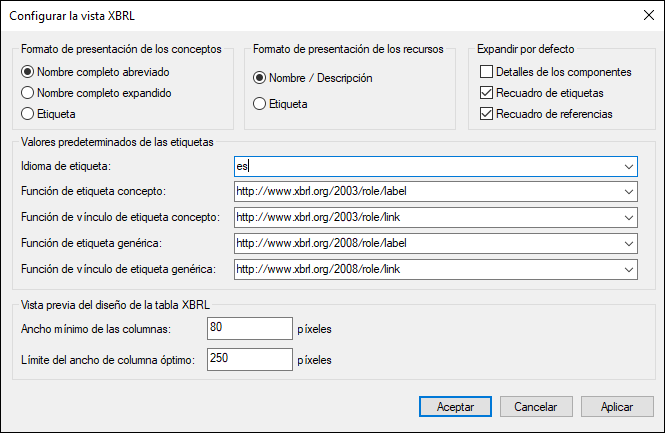Uncheck Recuadro de etiquetas

(487, 93)
